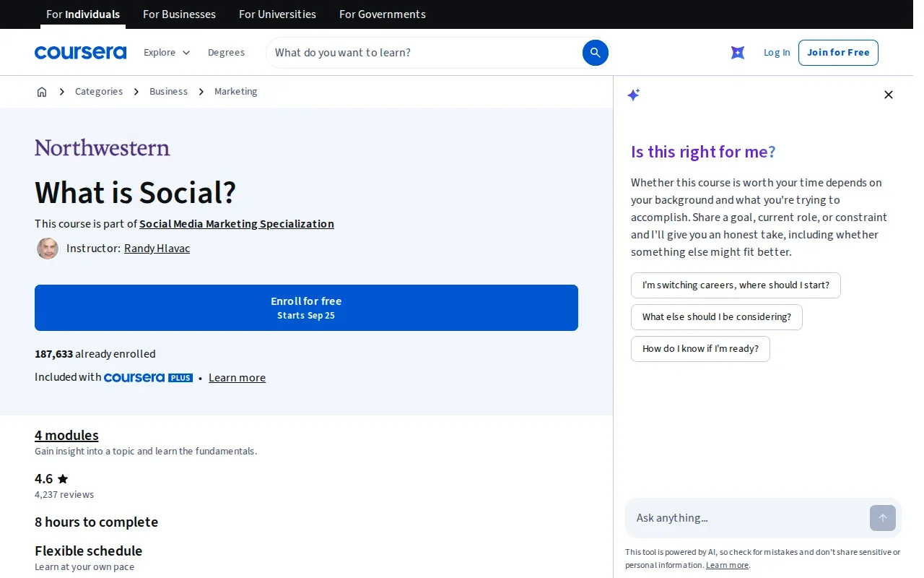Open the Marketing breadcrumb
The width and height of the screenshot is (924, 578).
[236, 92]
